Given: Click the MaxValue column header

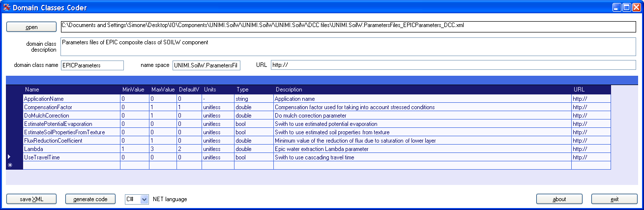Looking at the screenshot, I should [163, 90].
